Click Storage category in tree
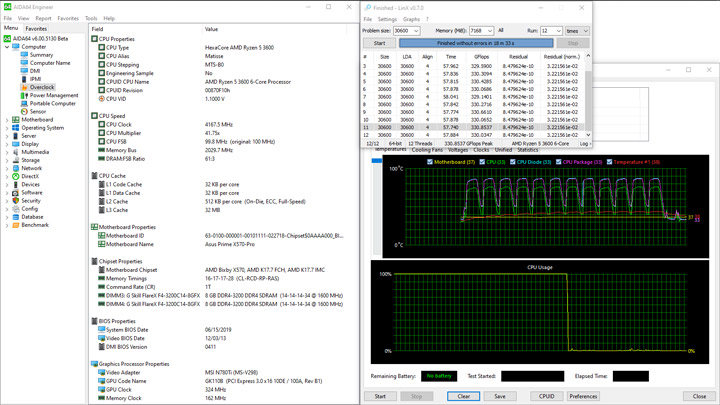This screenshot has width=720, height=405. tap(30, 160)
